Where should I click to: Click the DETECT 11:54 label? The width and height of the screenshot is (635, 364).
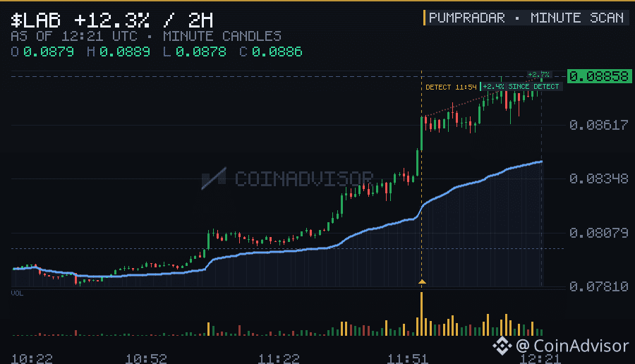451,87
